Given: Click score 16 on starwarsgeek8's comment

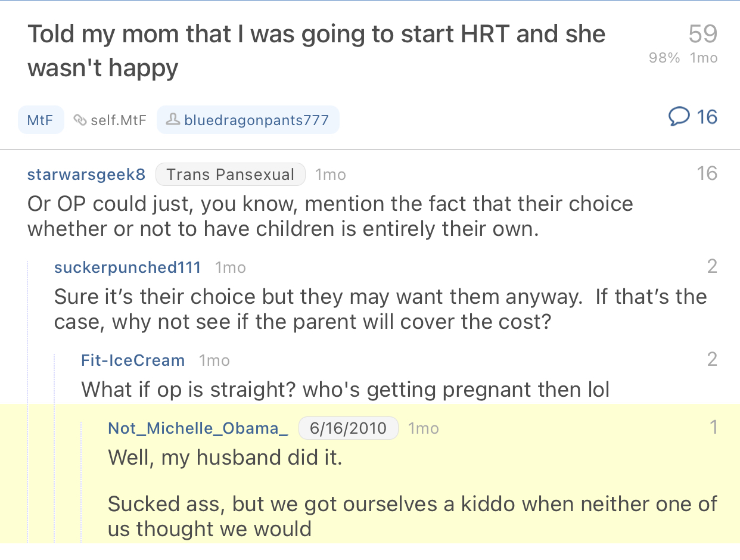Looking at the screenshot, I should tap(707, 173).
